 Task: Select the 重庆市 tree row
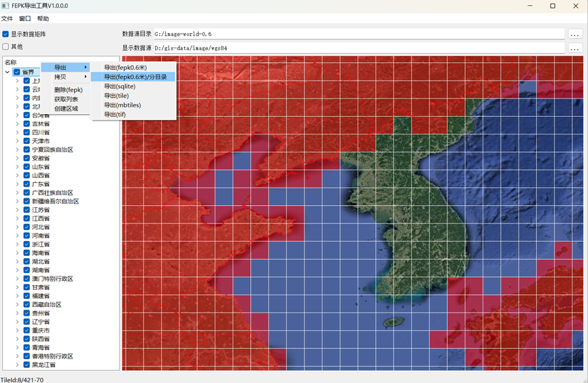(x=41, y=331)
